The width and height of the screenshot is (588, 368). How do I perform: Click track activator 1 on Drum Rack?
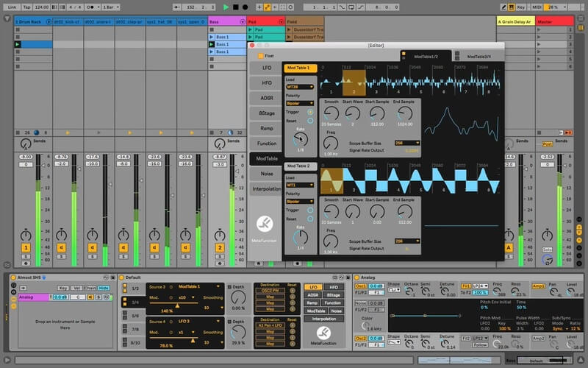pos(26,247)
